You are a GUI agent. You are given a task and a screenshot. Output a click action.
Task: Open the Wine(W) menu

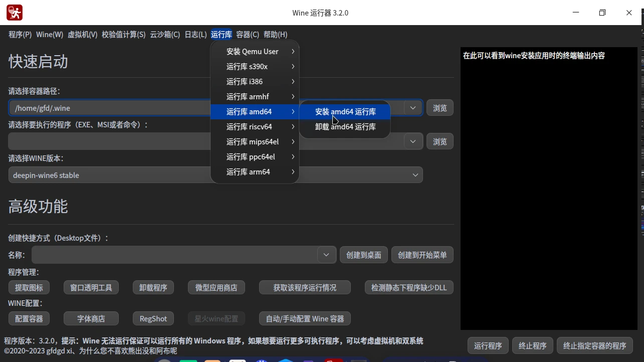(x=50, y=35)
